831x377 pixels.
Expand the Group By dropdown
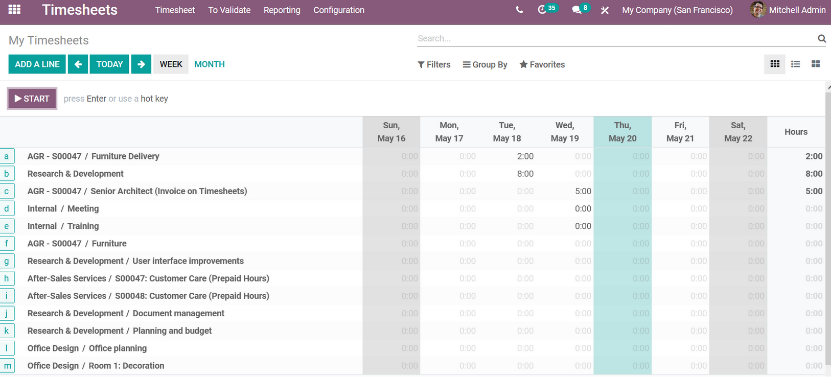[x=485, y=65]
